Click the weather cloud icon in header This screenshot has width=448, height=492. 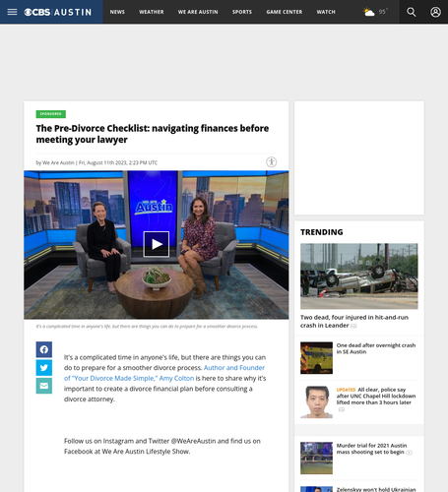pos(369,12)
